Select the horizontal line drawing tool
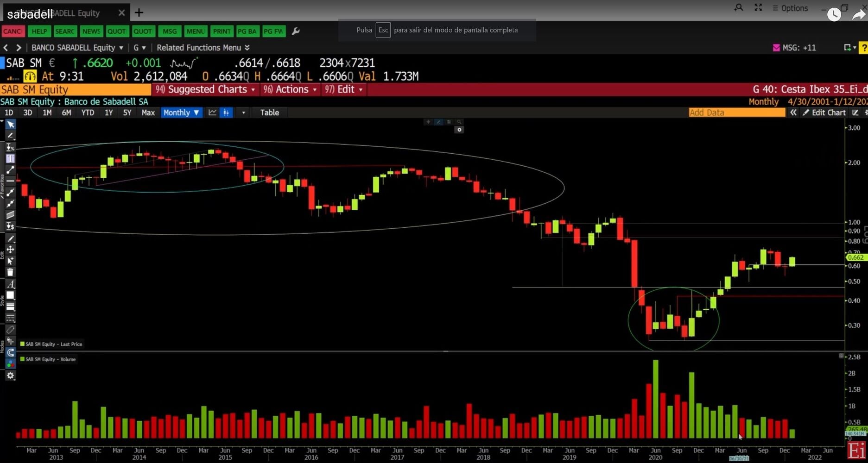This screenshot has height=463, width=868. pos(10,181)
